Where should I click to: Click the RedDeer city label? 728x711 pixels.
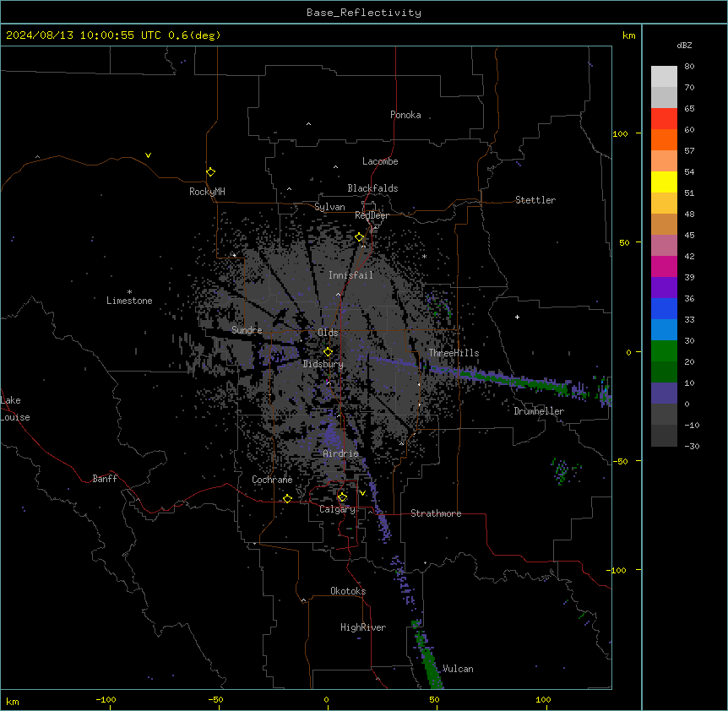coord(372,215)
